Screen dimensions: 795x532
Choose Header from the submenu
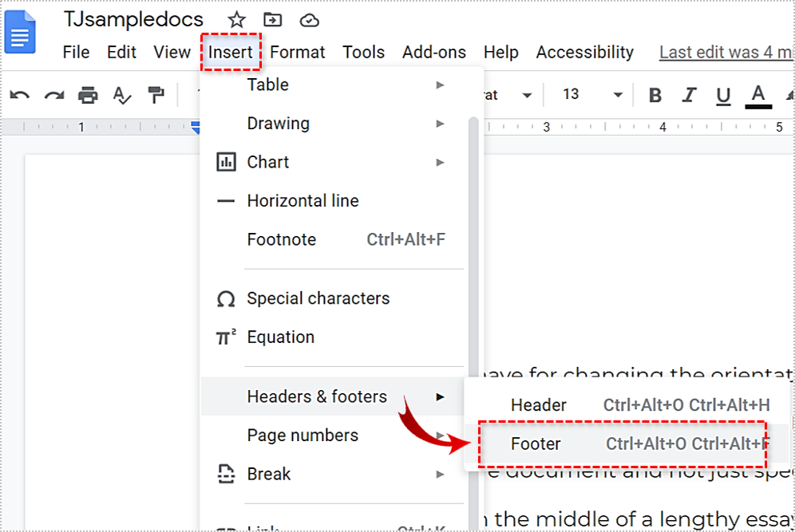tap(627, 405)
